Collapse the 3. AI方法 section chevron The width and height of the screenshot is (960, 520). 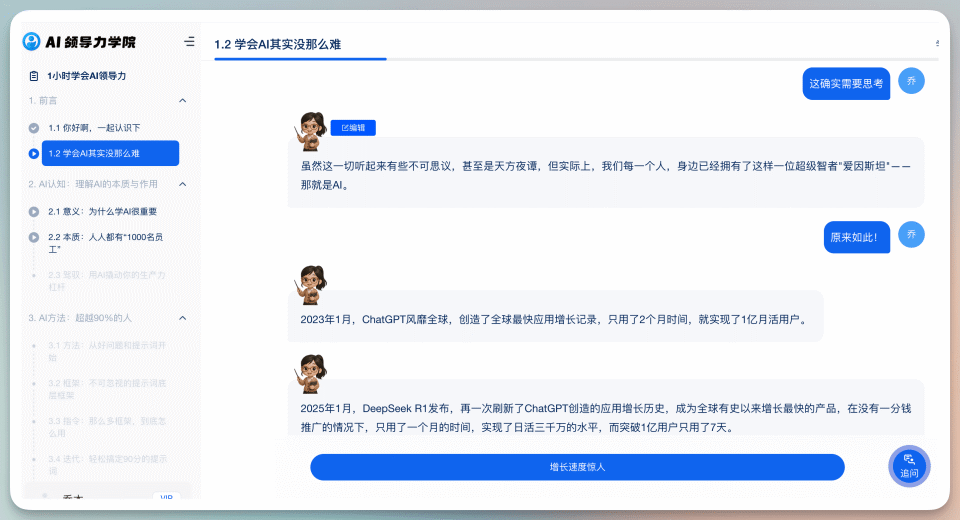(182, 318)
